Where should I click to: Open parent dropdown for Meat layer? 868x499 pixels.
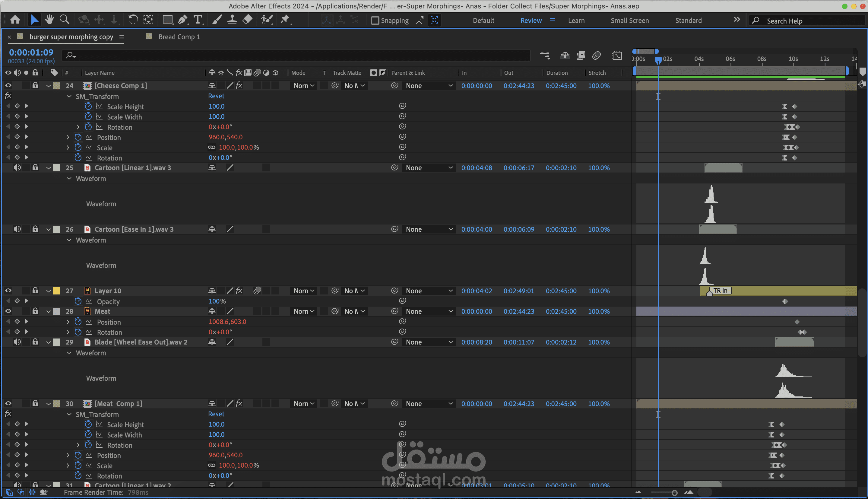coord(429,311)
